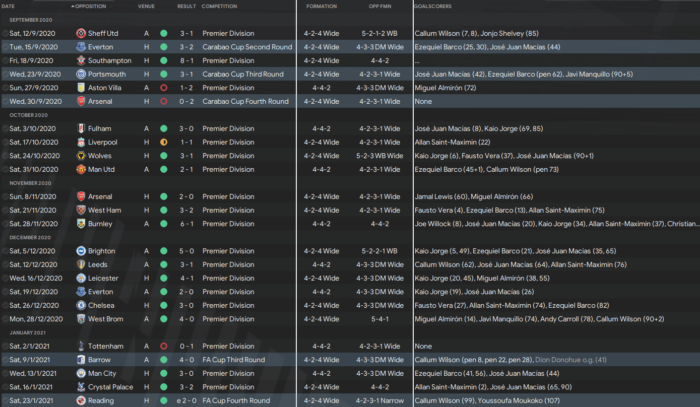Sort by the Venue column header
The height and width of the screenshot is (407, 700).
point(146,6)
